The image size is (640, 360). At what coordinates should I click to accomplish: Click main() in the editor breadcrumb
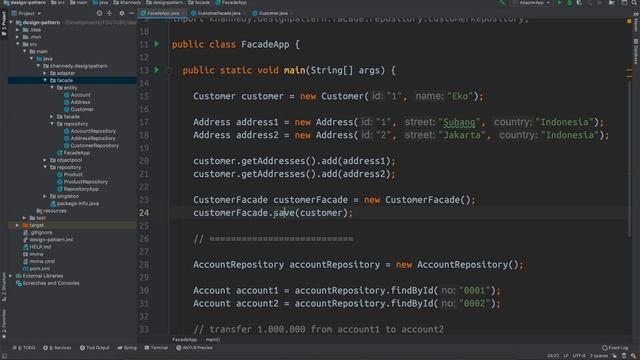(213, 340)
